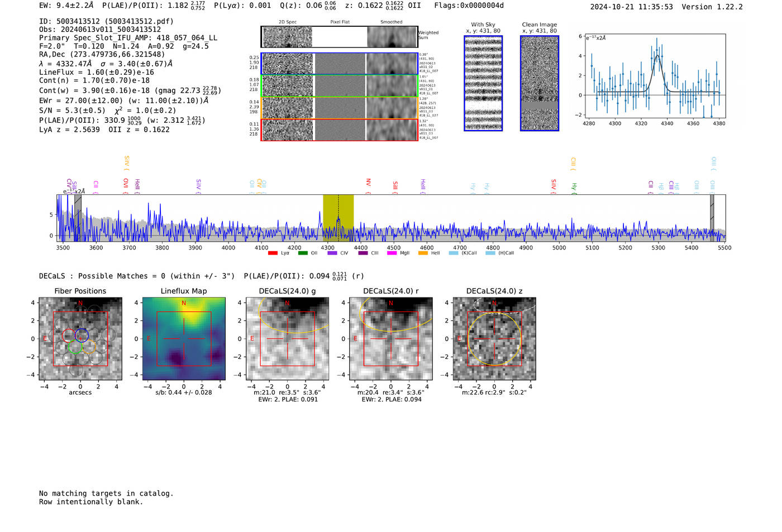Click the green fiber circle in Fiber Positions
782x532 pixels.
[x=75, y=347]
